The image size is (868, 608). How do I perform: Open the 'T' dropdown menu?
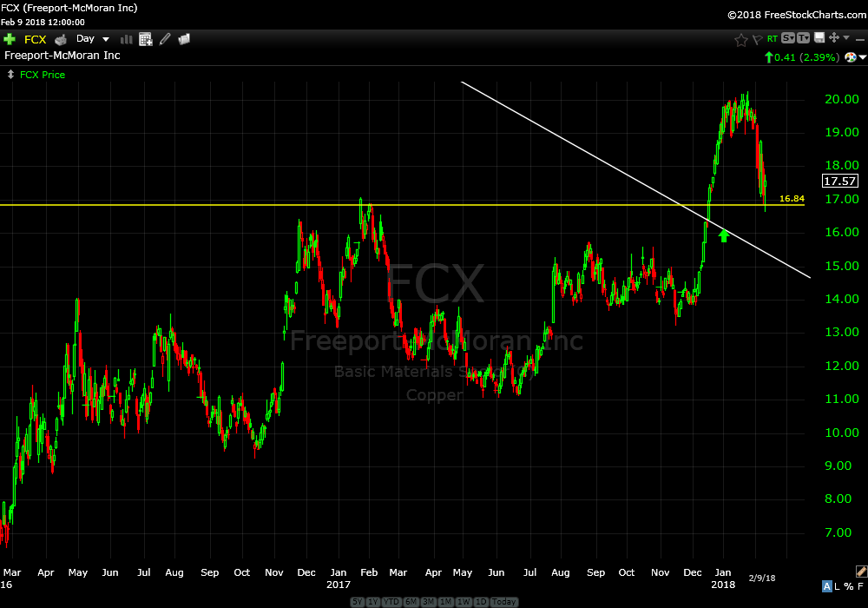(803, 38)
